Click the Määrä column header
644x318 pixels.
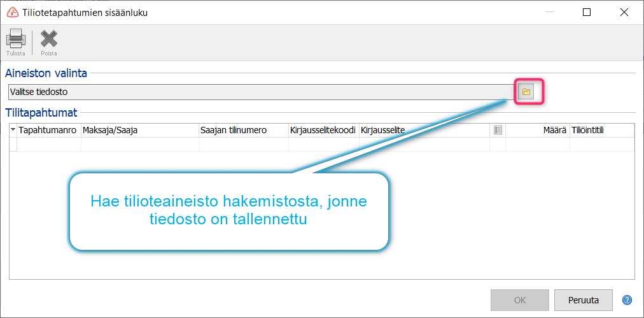[x=538, y=131]
